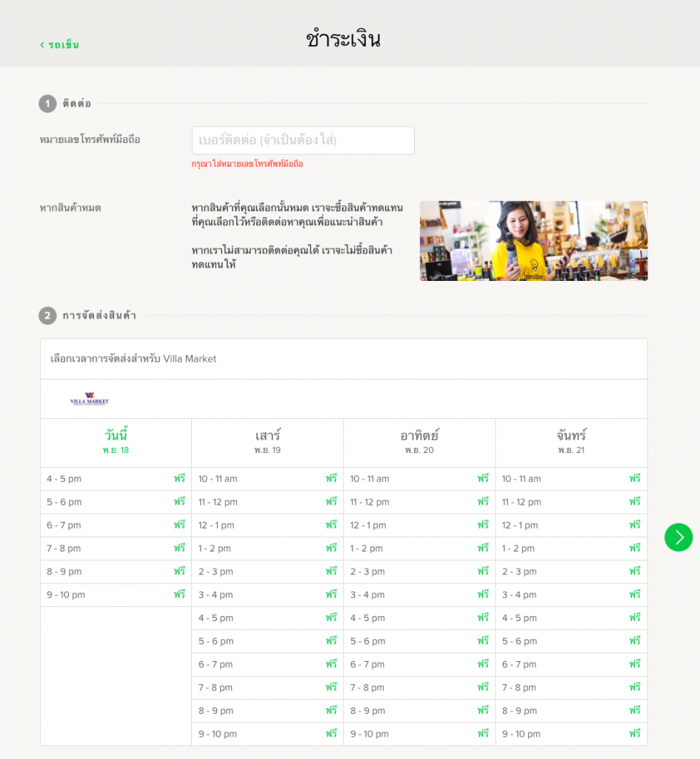Select the จันทร์ (Monday) day column header
The image size is (700, 759).
click(x=571, y=442)
